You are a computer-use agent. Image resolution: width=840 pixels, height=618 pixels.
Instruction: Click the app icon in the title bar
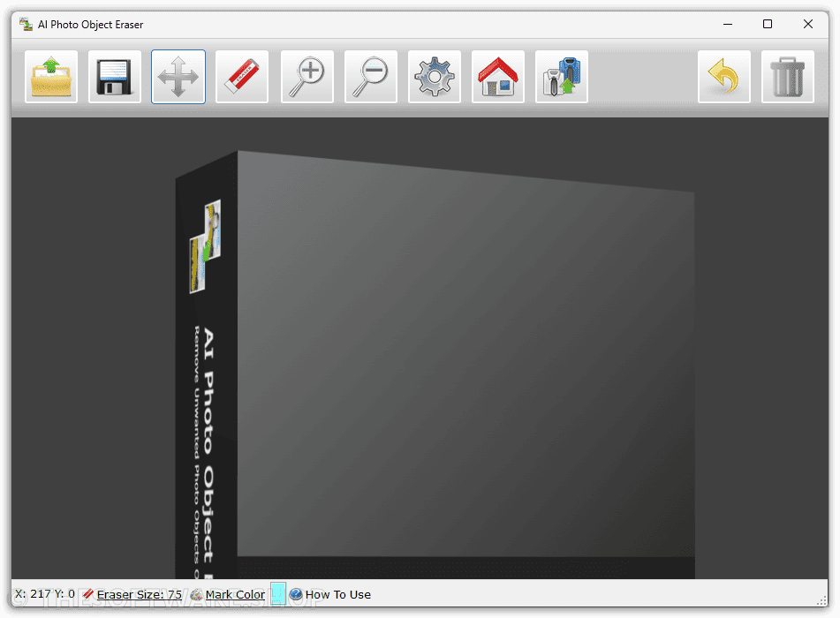click(26, 24)
